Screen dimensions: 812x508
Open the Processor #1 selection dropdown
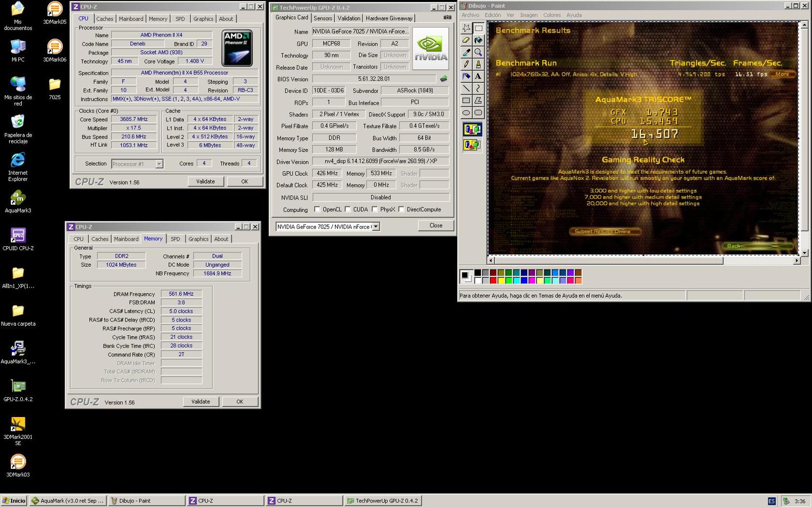159,164
